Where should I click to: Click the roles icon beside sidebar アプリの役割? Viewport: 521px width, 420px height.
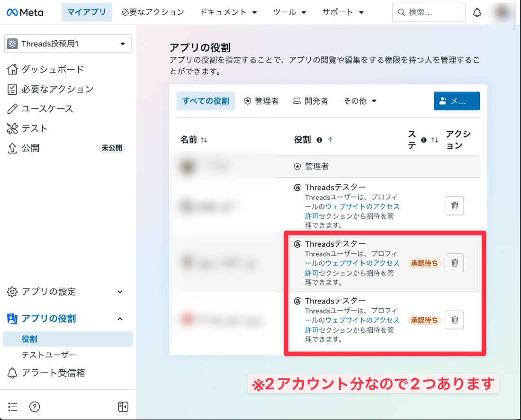tap(12, 319)
